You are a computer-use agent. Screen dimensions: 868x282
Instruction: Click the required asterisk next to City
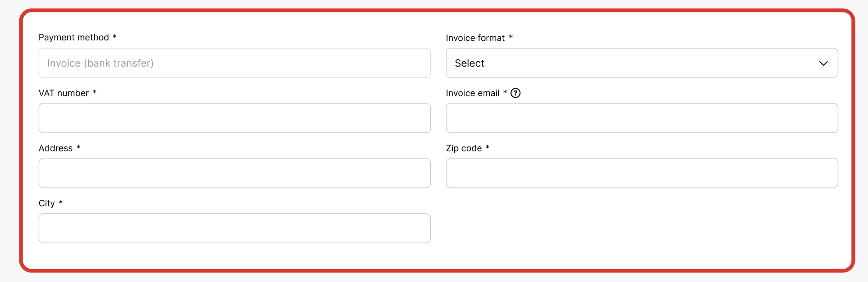pos(61,203)
